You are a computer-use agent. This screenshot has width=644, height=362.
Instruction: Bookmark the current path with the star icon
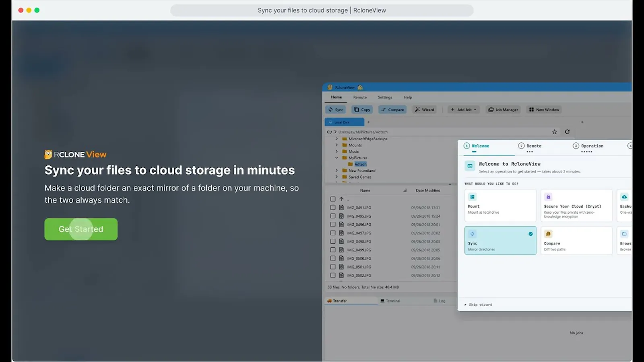(x=554, y=132)
